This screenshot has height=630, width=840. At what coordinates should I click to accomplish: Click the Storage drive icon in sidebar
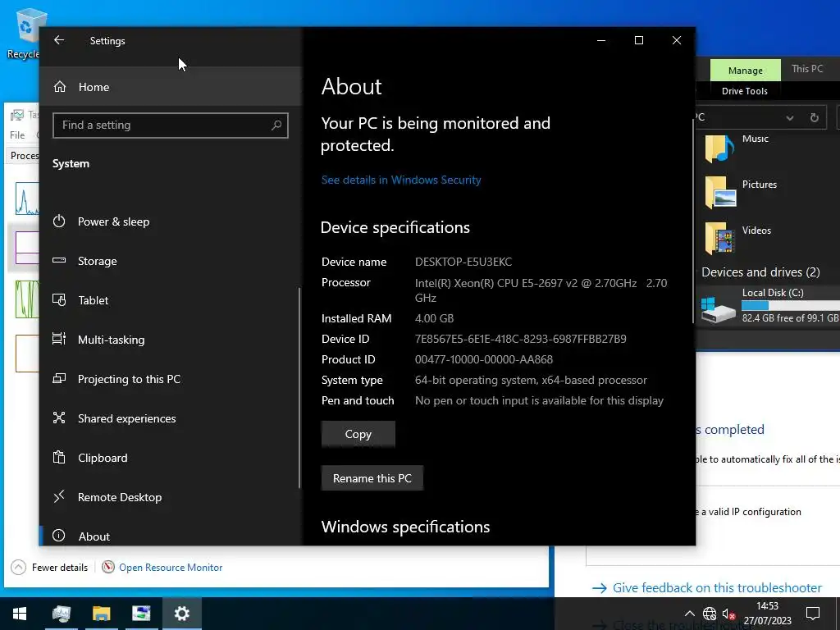(59, 260)
